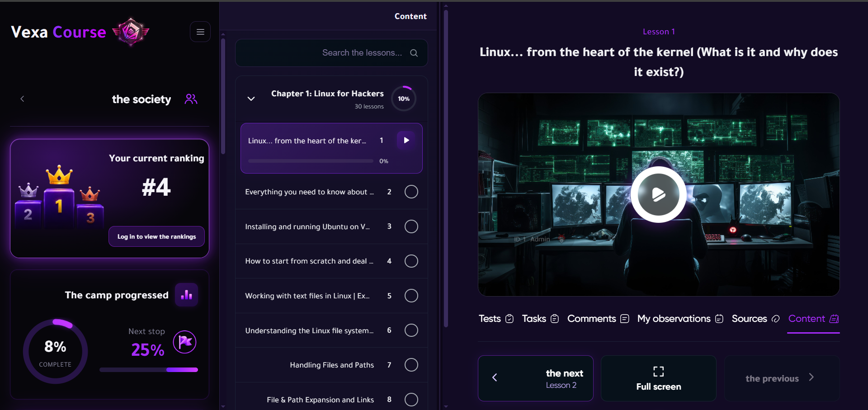Play lesson 1 with the purple play icon
This screenshot has width=868, height=410.
tap(406, 140)
